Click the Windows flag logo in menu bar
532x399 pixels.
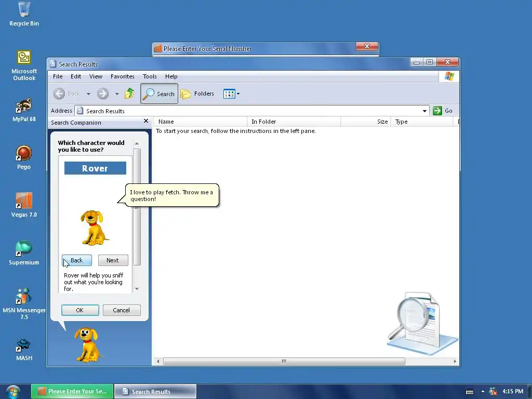click(449, 76)
